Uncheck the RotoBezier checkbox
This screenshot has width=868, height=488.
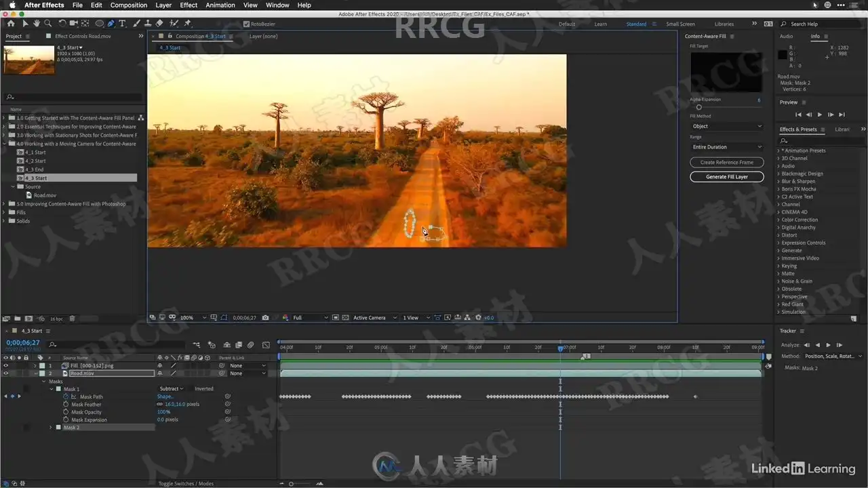[x=246, y=24]
